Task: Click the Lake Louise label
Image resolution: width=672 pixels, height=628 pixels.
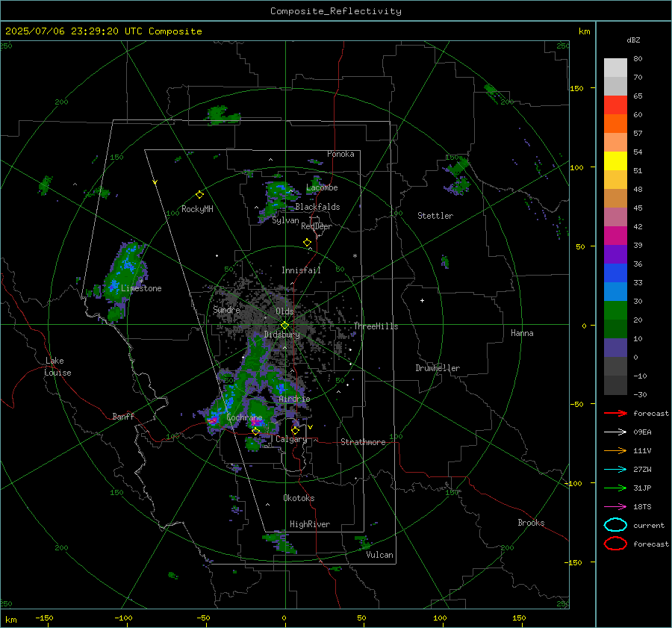Action: point(57,367)
